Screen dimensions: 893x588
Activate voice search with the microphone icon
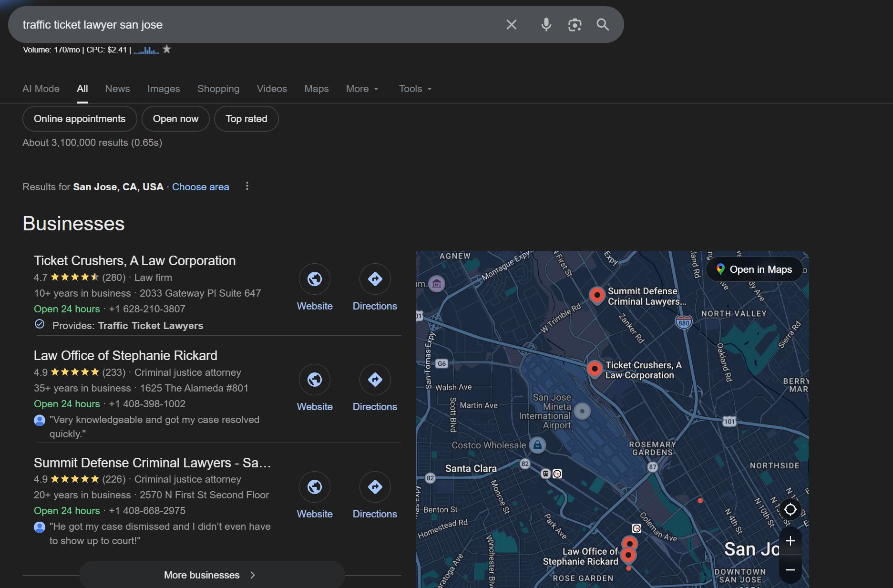pyautogui.click(x=545, y=24)
